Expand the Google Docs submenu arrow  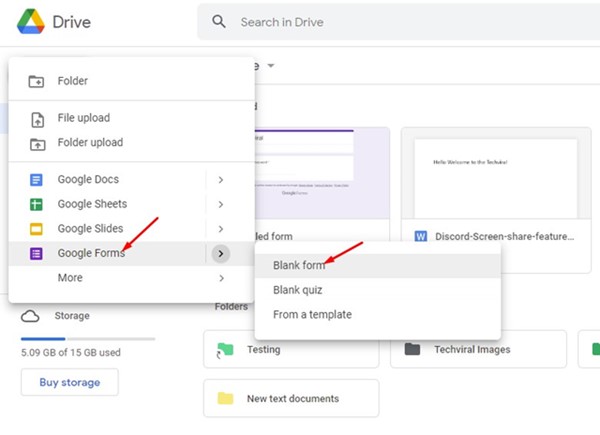coord(220,180)
